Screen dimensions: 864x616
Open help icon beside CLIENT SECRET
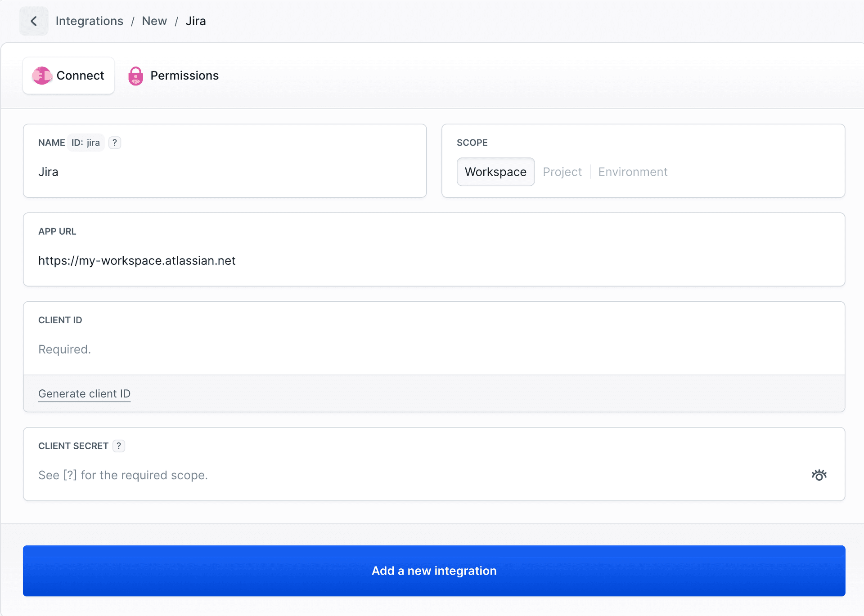tap(119, 446)
